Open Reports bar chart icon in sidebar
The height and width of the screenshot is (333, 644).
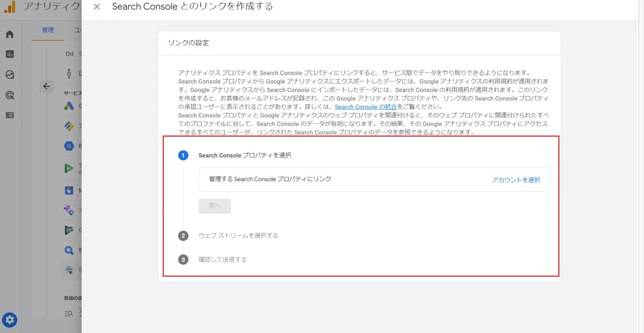tap(10, 54)
